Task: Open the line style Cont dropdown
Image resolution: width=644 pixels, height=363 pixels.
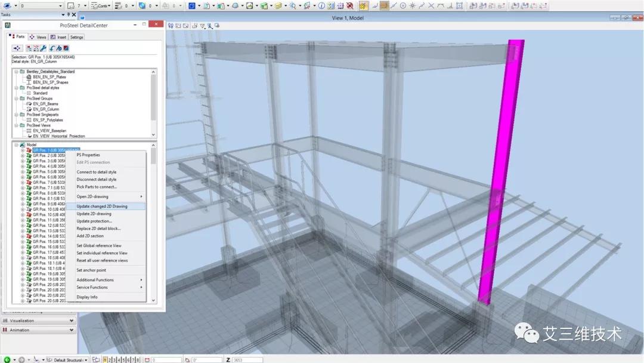Action: click(100, 6)
